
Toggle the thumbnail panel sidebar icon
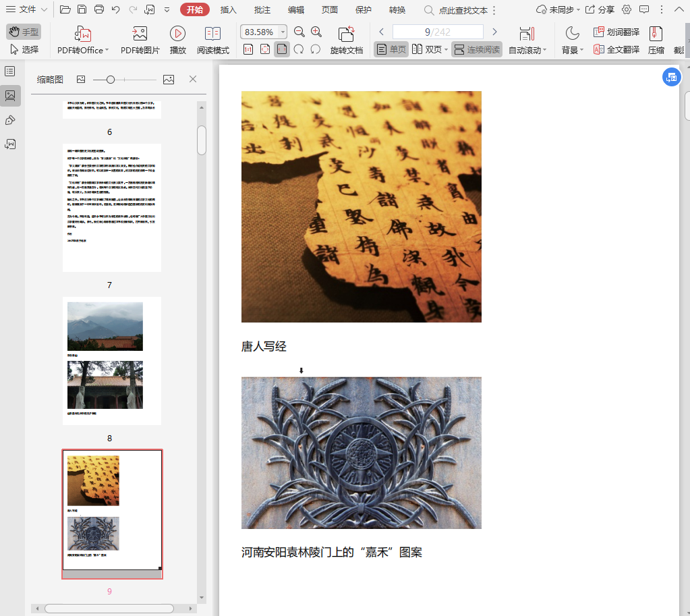click(x=10, y=96)
